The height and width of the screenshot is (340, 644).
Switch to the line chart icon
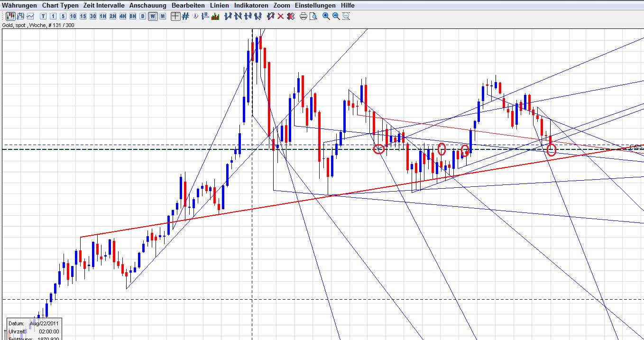coord(30,16)
